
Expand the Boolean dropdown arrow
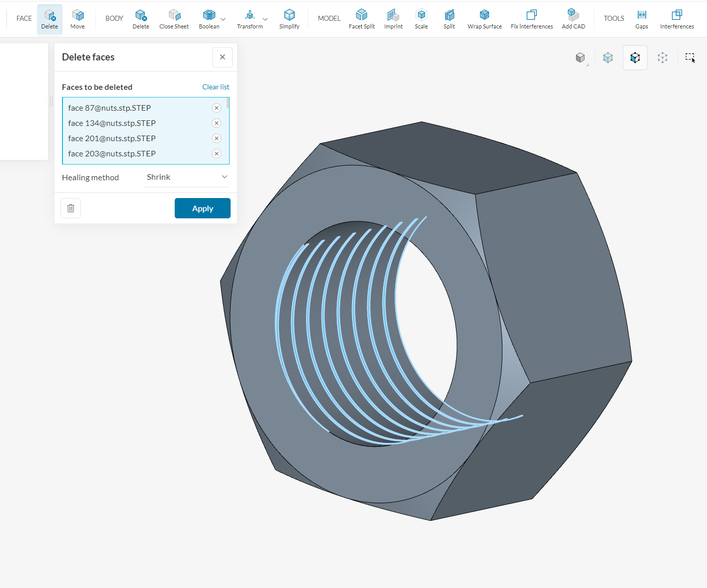[x=223, y=19]
